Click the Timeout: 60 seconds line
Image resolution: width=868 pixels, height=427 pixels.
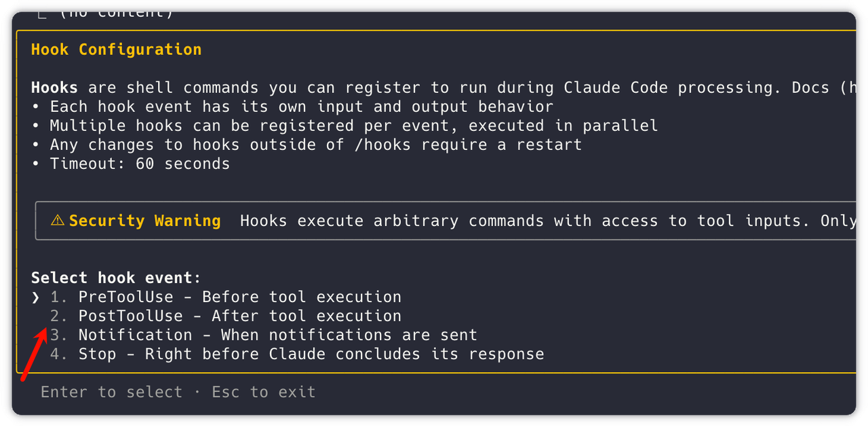click(140, 164)
